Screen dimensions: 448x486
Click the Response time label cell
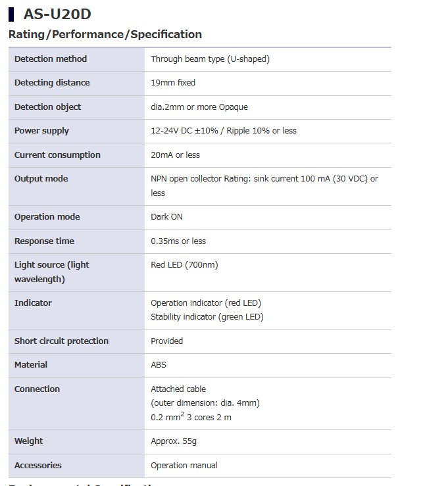point(44,241)
